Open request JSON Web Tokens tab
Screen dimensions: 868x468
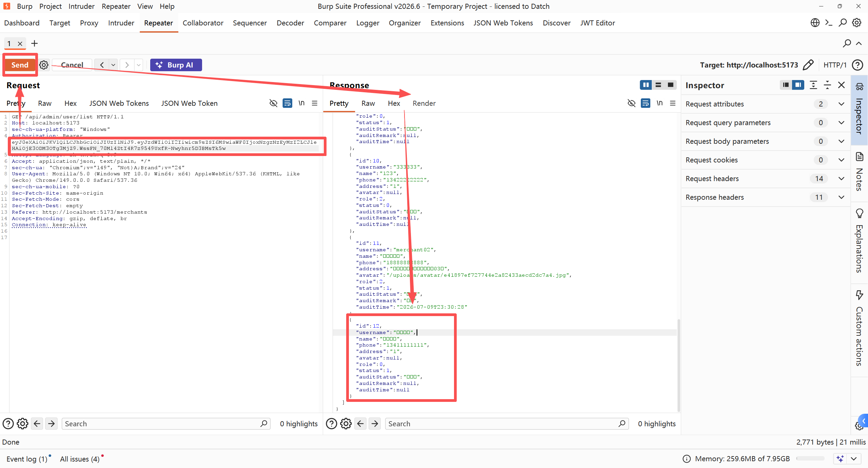tap(119, 103)
